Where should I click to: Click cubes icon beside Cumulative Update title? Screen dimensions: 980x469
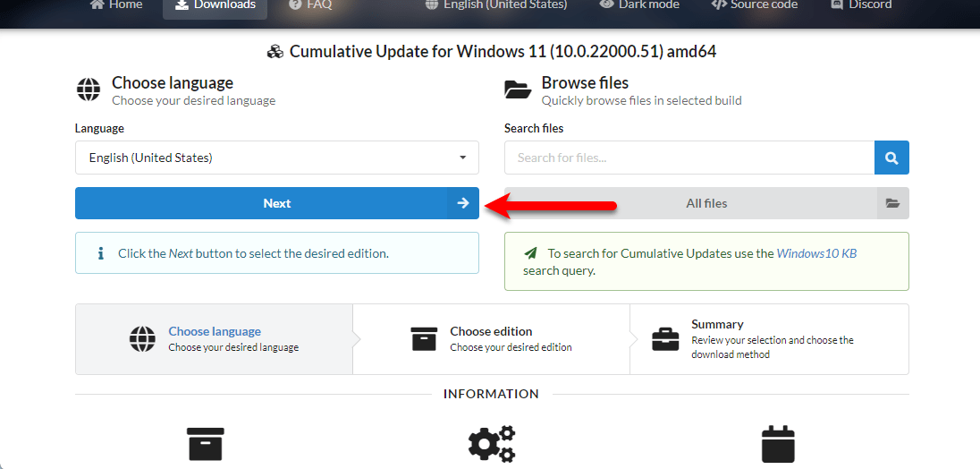275,52
